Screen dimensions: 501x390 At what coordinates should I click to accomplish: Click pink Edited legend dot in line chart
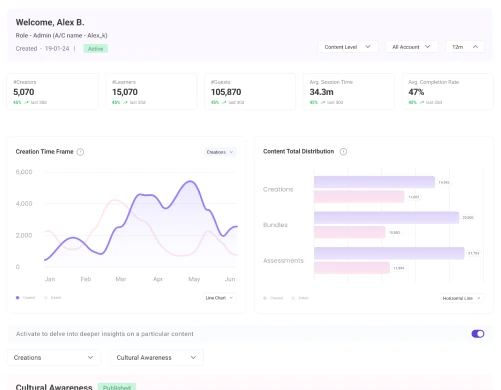[46, 298]
